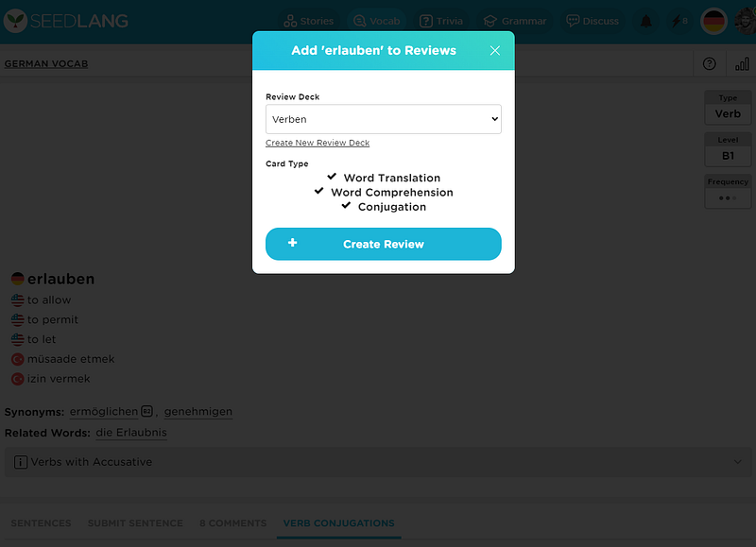Open the bar chart statistics icon
The height and width of the screenshot is (547, 756).
click(742, 63)
